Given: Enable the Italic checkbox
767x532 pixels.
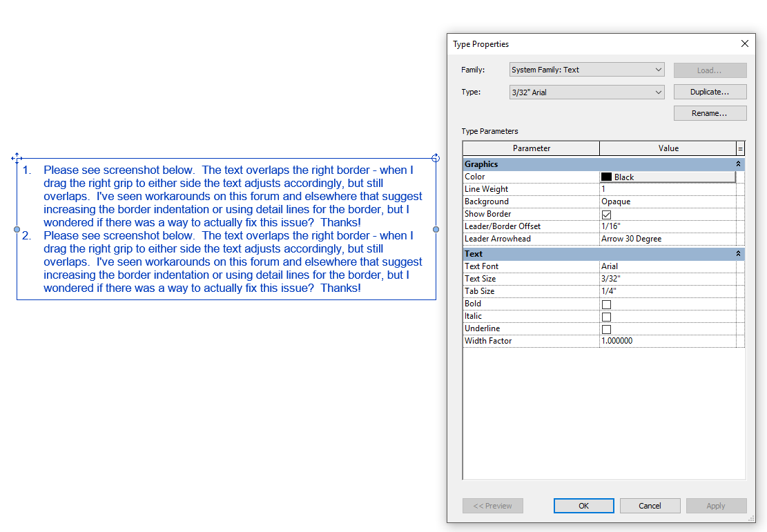Looking at the screenshot, I should (605, 316).
